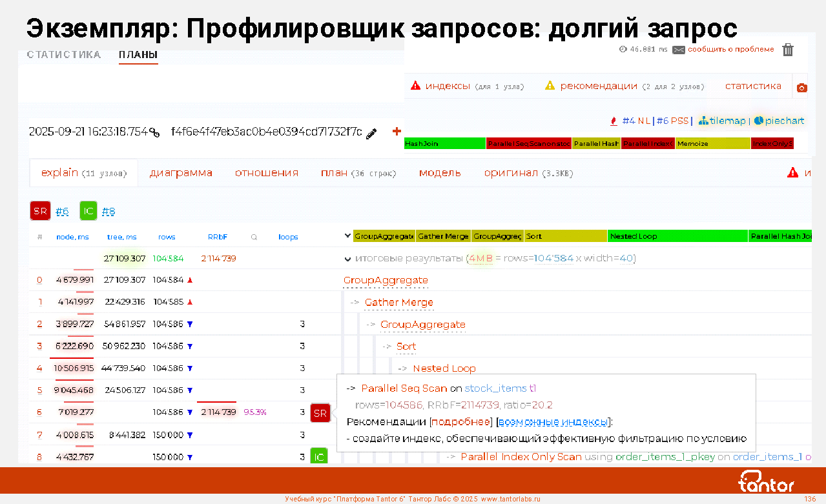Click the red 'Parallel Seq Scan' bar segment
The image size is (826, 504).
(528, 144)
